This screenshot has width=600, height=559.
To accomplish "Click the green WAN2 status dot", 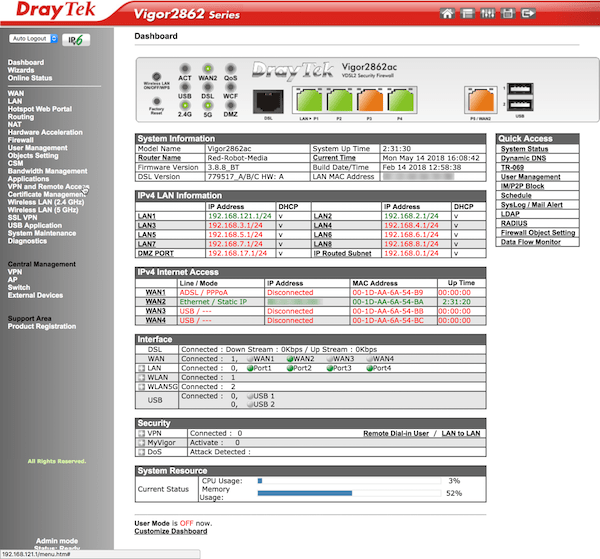I will click(290, 359).
